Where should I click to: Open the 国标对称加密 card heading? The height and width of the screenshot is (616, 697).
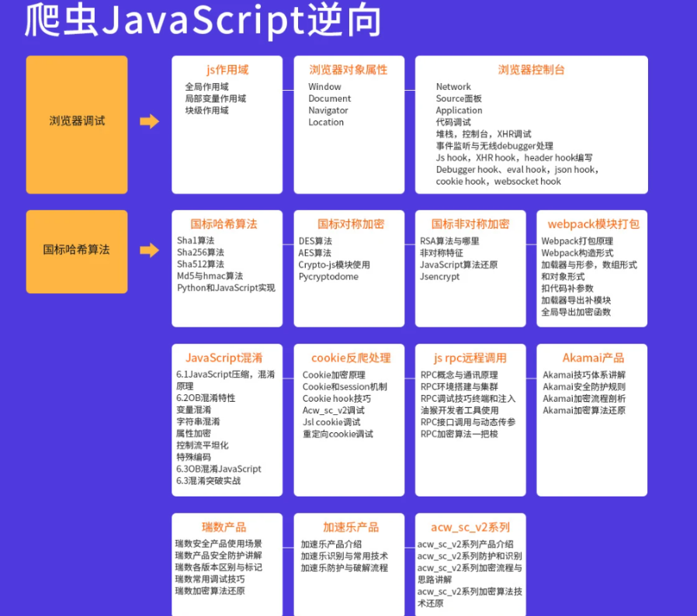point(350,224)
